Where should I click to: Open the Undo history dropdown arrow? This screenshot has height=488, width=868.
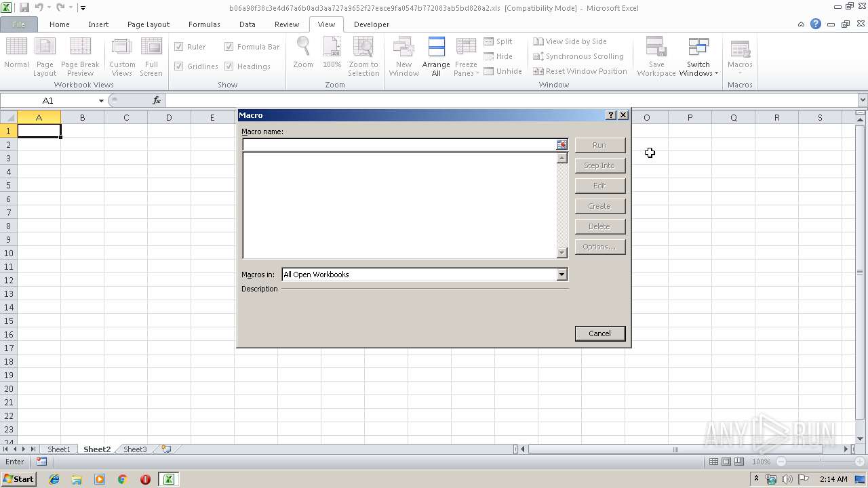click(50, 8)
